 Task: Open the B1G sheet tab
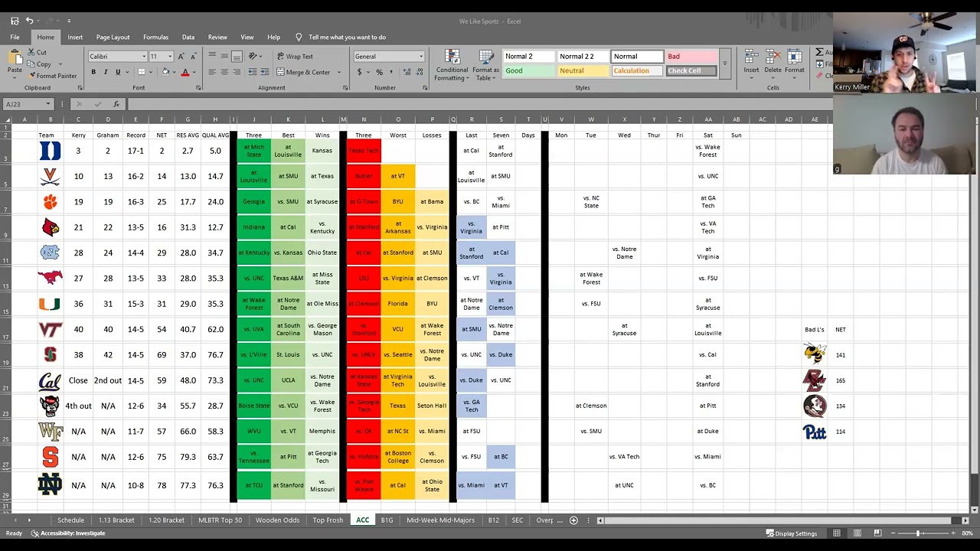click(x=387, y=520)
